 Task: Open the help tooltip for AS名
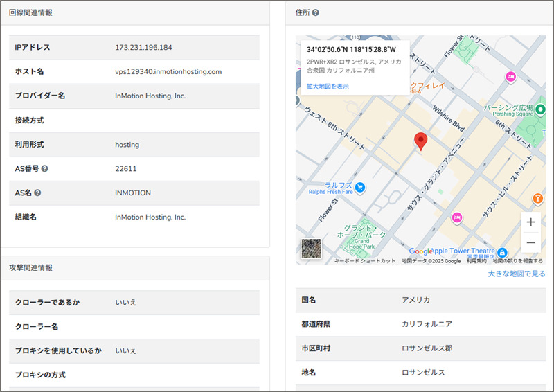(37, 193)
